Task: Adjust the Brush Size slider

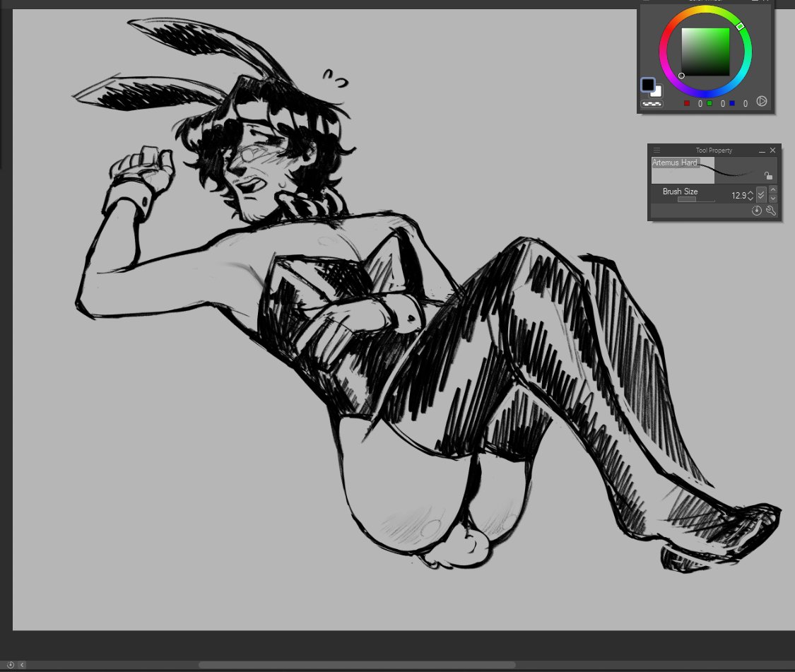Action: pyautogui.click(x=696, y=200)
